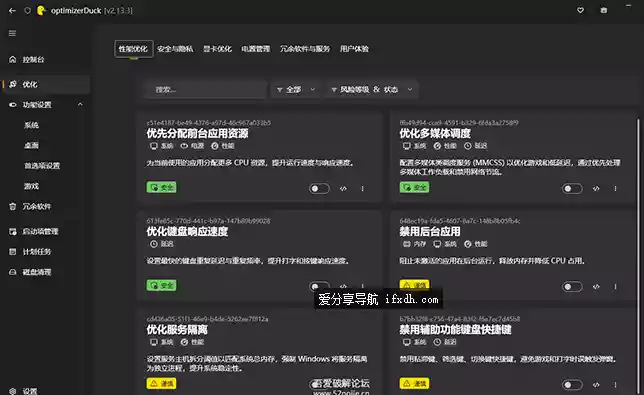View code for 禁用辅助功能键盘快捷键
This screenshot has height=395, width=644.
point(596,385)
